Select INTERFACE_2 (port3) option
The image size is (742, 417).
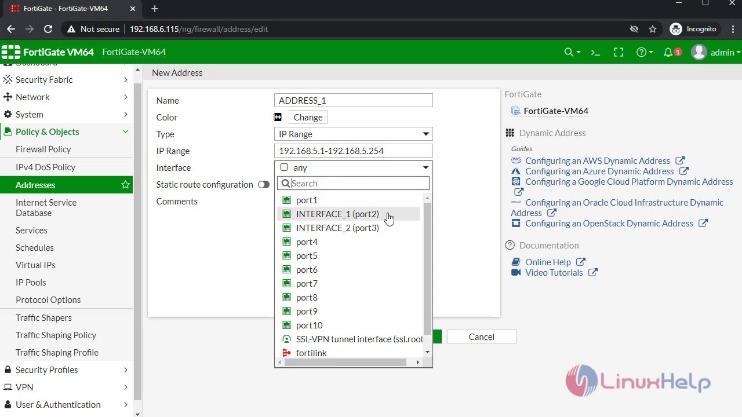coord(348,228)
